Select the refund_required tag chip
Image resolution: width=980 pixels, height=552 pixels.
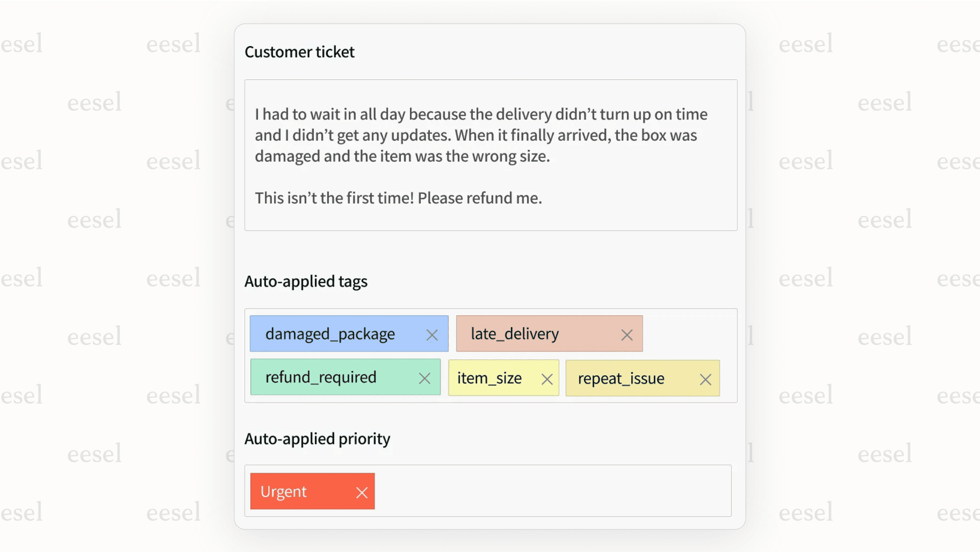click(x=321, y=378)
